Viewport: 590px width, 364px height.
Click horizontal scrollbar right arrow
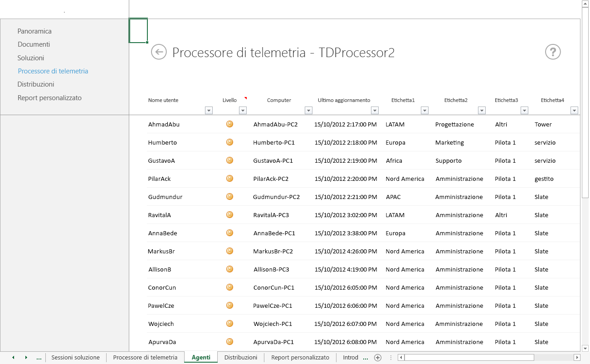click(x=577, y=358)
